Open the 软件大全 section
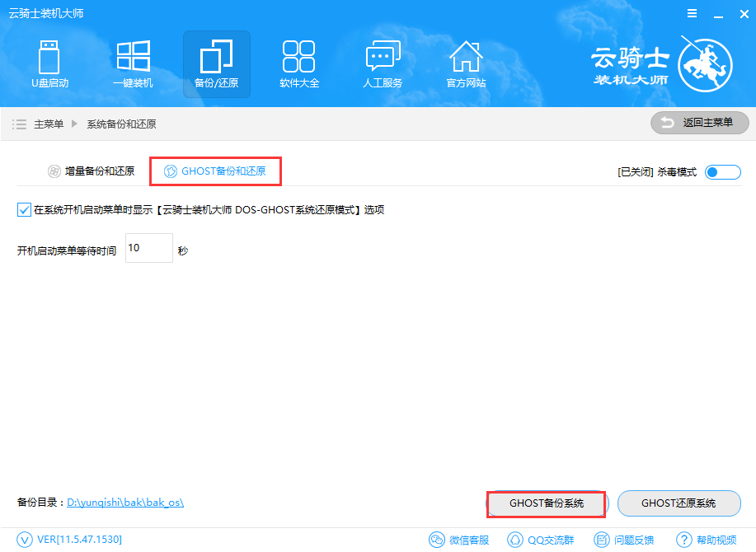The height and width of the screenshot is (552, 756). tap(299, 64)
